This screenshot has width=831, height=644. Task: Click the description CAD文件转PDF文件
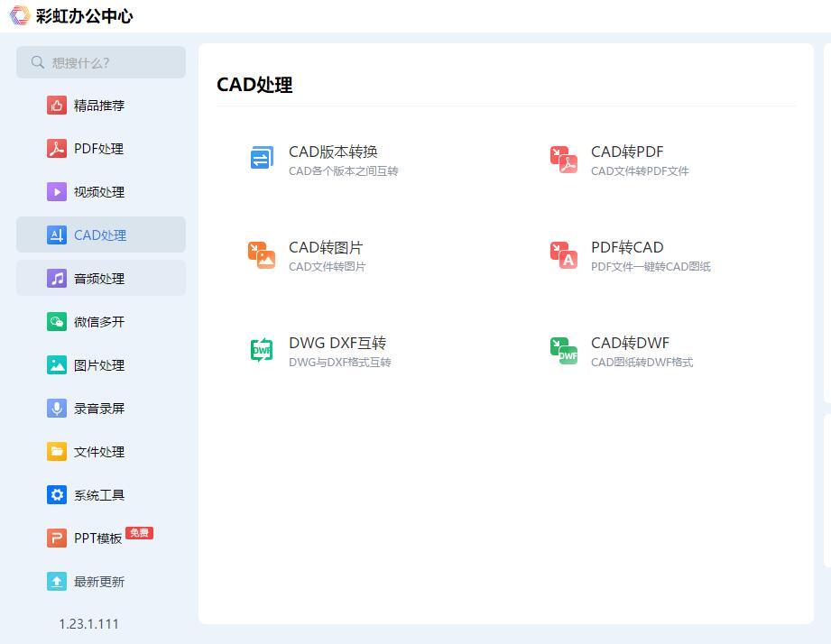pos(640,171)
